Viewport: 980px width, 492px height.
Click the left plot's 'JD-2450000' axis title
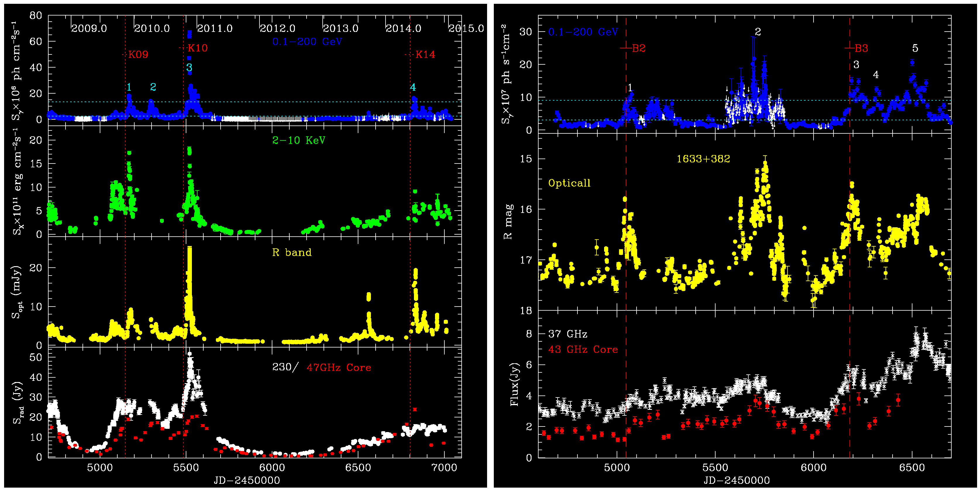click(247, 481)
